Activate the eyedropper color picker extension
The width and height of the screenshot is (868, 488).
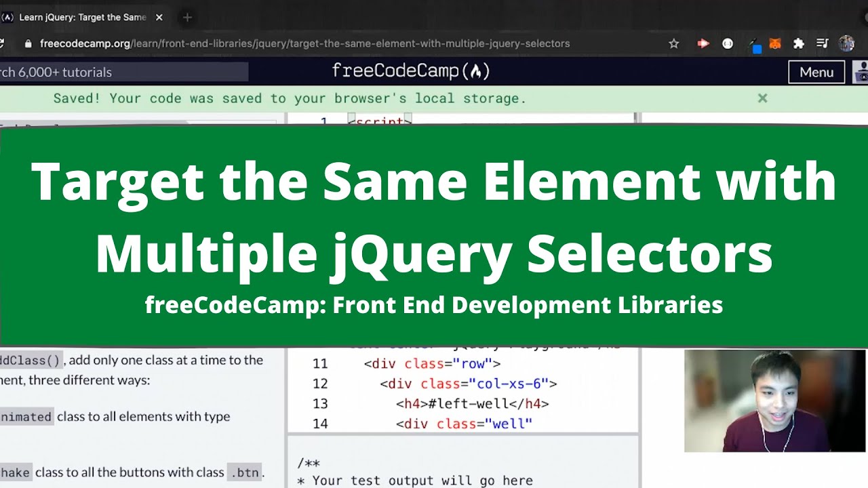755,45
